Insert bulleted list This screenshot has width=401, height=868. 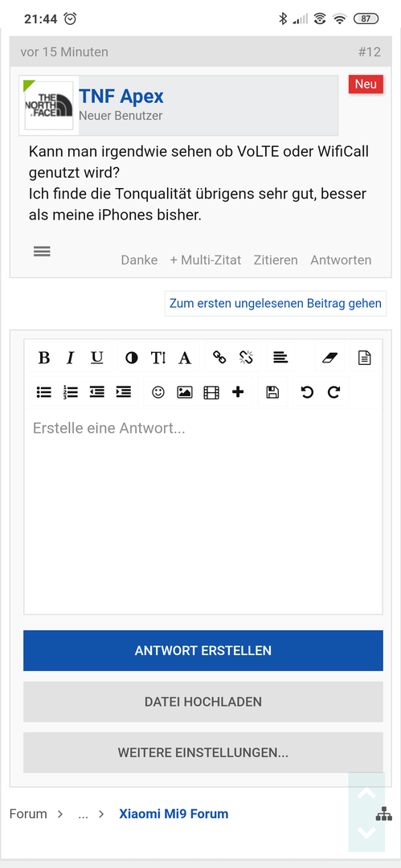click(43, 392)
